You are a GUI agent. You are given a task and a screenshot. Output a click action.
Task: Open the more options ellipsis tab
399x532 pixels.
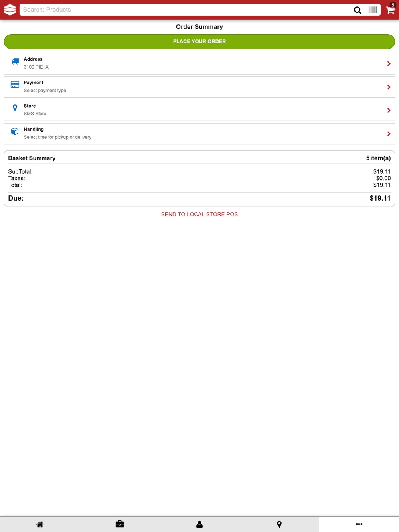(x=359, y=524)
